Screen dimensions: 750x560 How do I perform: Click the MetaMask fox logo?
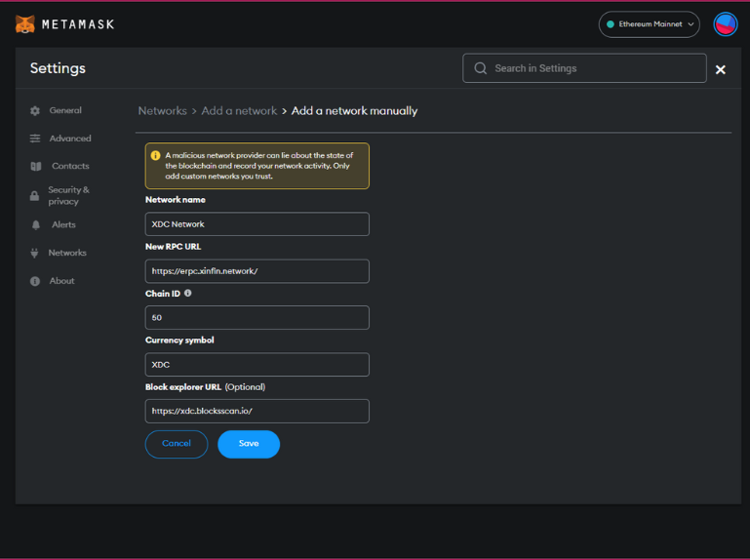click(25, 24)
